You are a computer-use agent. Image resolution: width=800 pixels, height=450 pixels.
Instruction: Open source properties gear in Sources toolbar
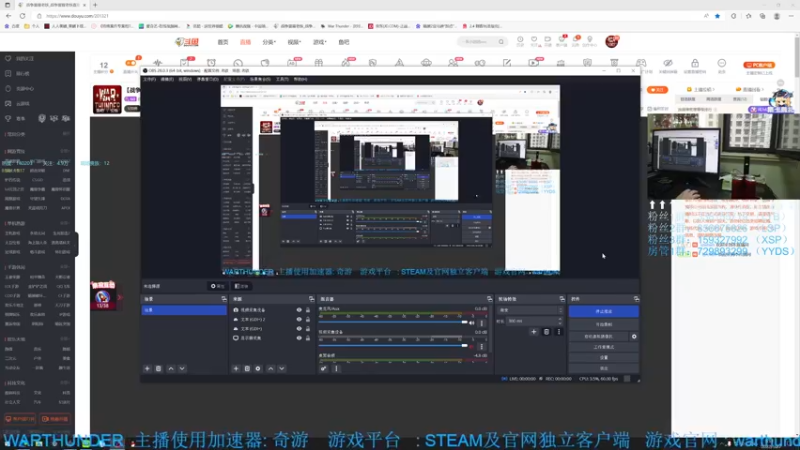[258, 368]
